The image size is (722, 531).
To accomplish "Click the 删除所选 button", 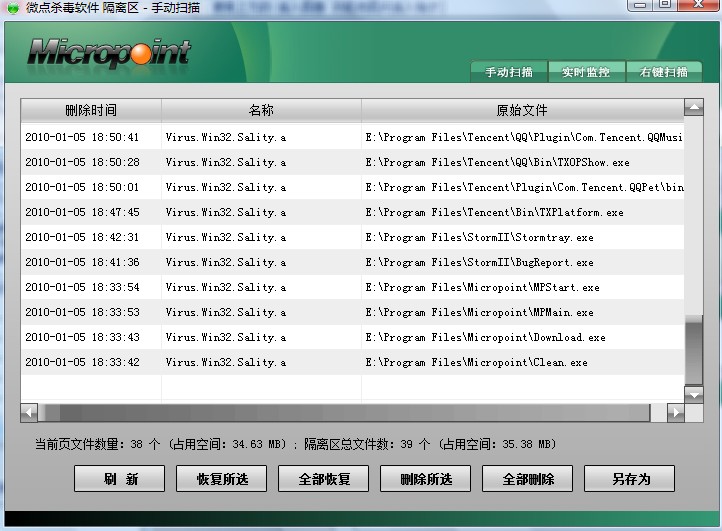I will click(425, 478).
